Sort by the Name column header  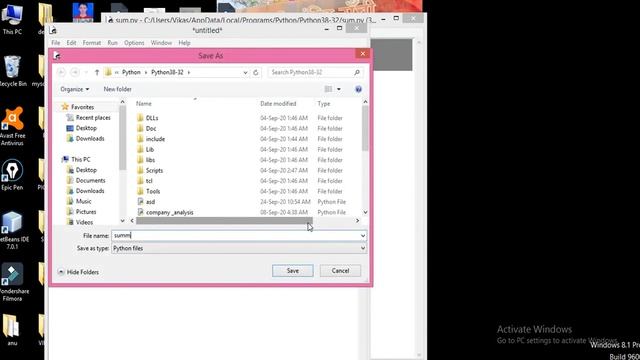pos(144,104)
